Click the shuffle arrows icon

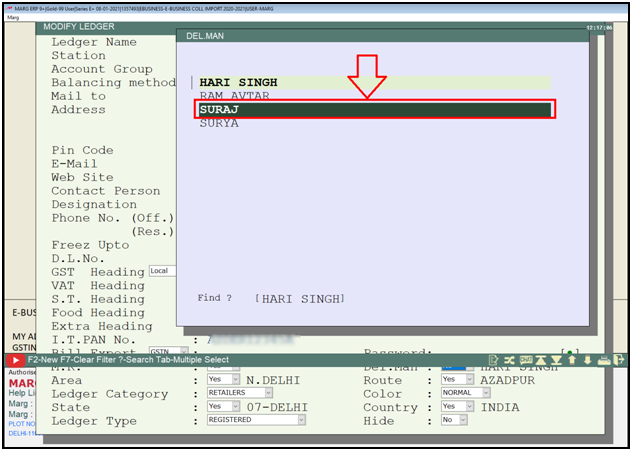tap(509, 360)
